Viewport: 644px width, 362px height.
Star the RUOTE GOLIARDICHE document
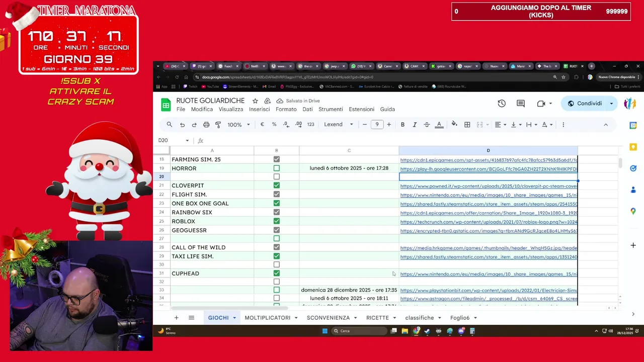click(255, 101)
